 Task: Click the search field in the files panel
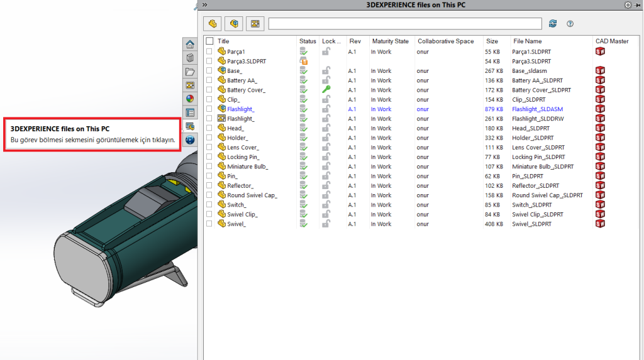(404, 24)
